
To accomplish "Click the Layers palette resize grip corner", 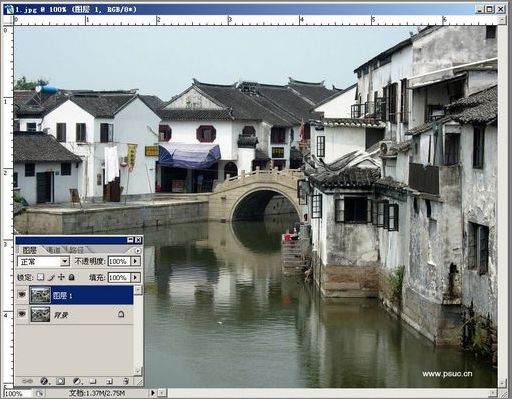I will 139,382.
